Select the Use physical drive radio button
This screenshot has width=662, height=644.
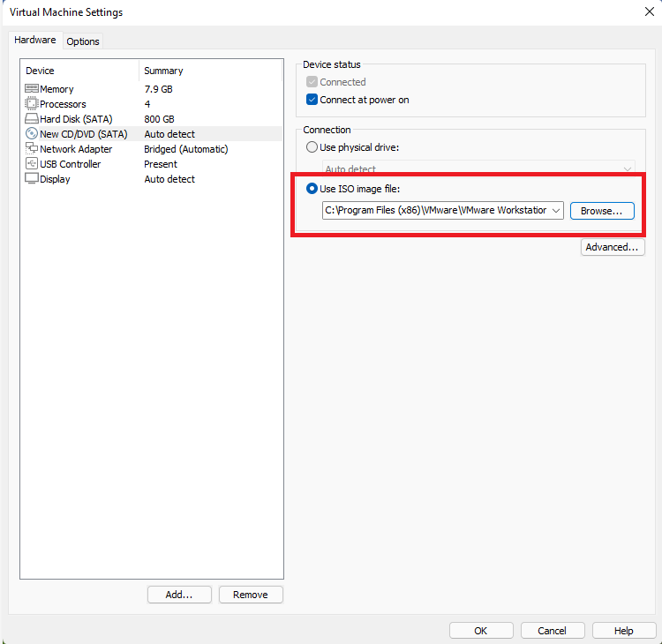click(312, 147)
